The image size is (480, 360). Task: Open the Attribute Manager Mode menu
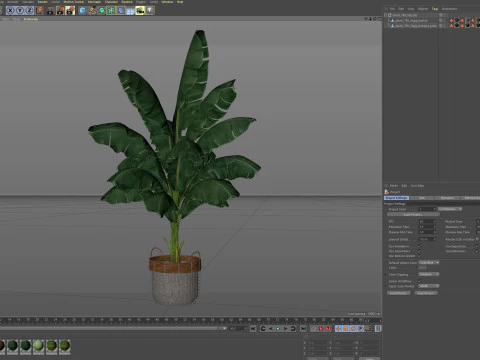coord(394,186)
